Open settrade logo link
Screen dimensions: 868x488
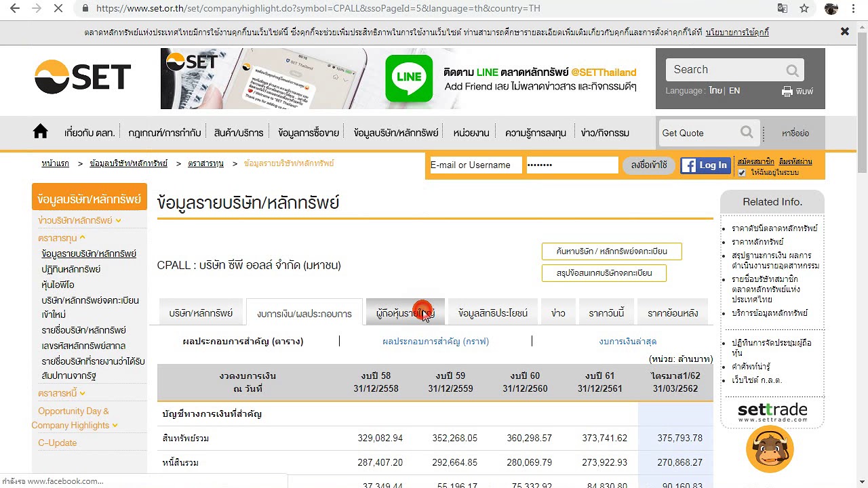[772, 412]
